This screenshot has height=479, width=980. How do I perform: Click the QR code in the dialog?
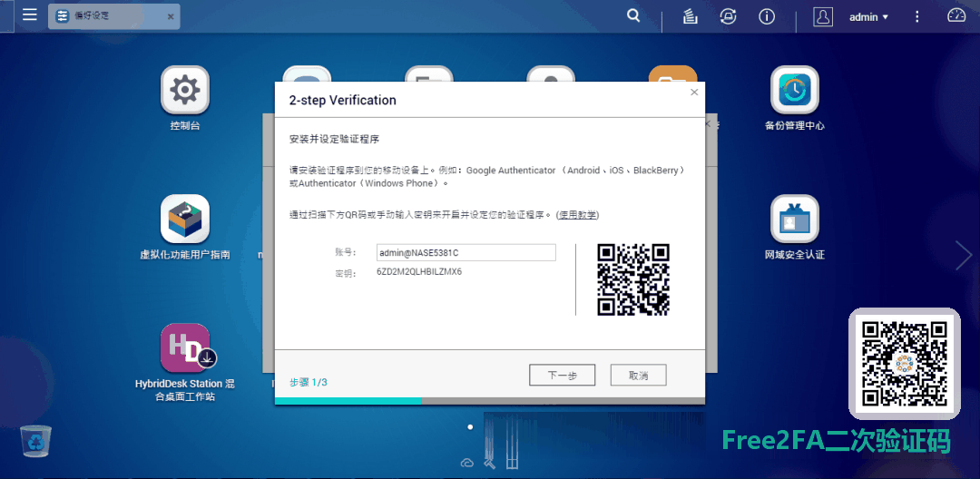coord(633,279)
